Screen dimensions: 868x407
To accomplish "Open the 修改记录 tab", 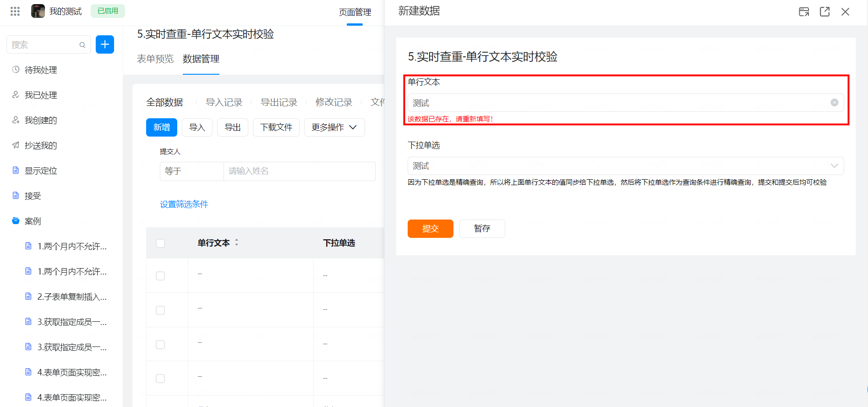I will point(334,102).
